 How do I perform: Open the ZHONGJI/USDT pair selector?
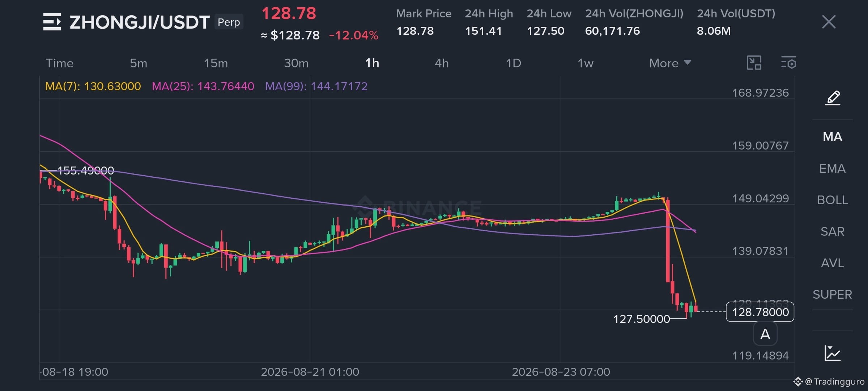[140, 22]
